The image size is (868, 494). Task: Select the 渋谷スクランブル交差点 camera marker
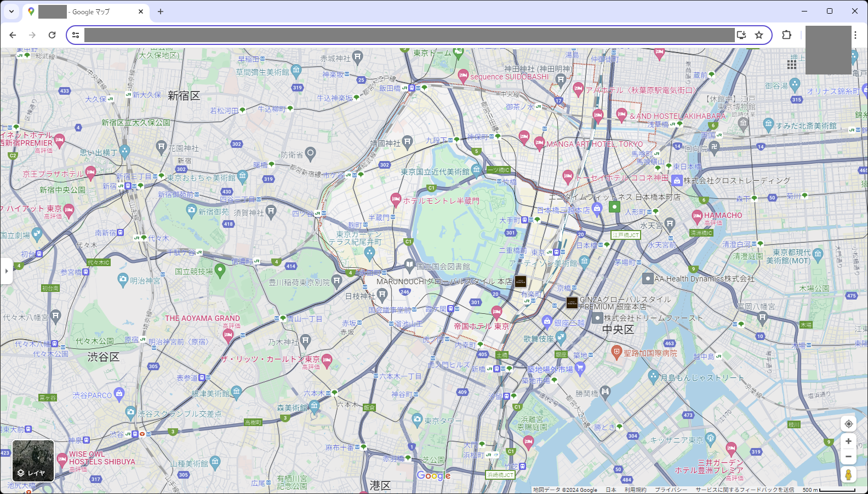point(130,412)
